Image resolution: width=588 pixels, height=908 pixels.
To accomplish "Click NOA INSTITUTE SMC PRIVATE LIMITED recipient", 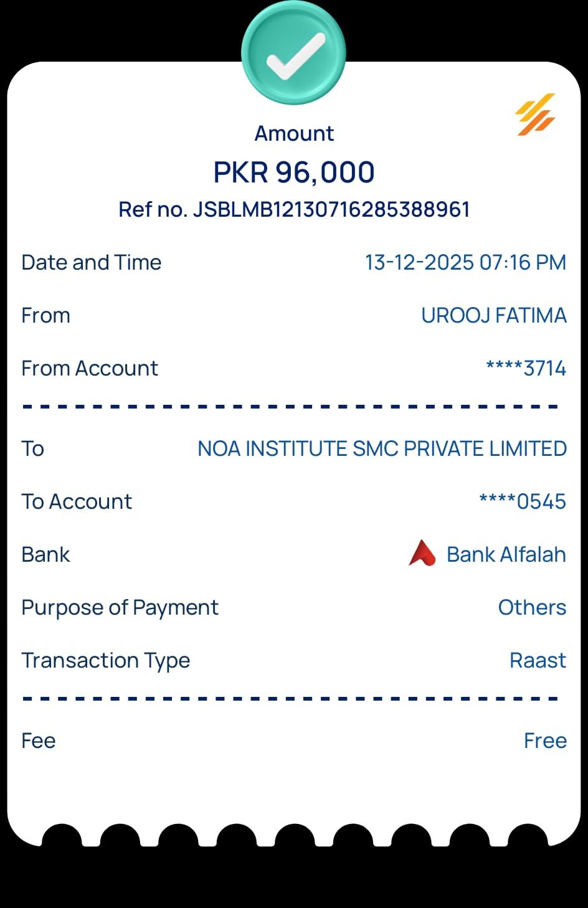I will [x=382, y=448].
